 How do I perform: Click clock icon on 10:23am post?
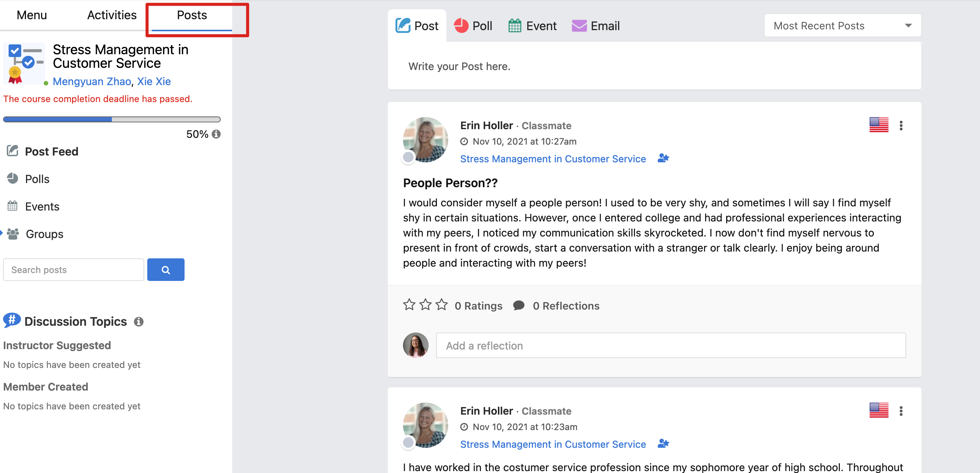point(464,427)
